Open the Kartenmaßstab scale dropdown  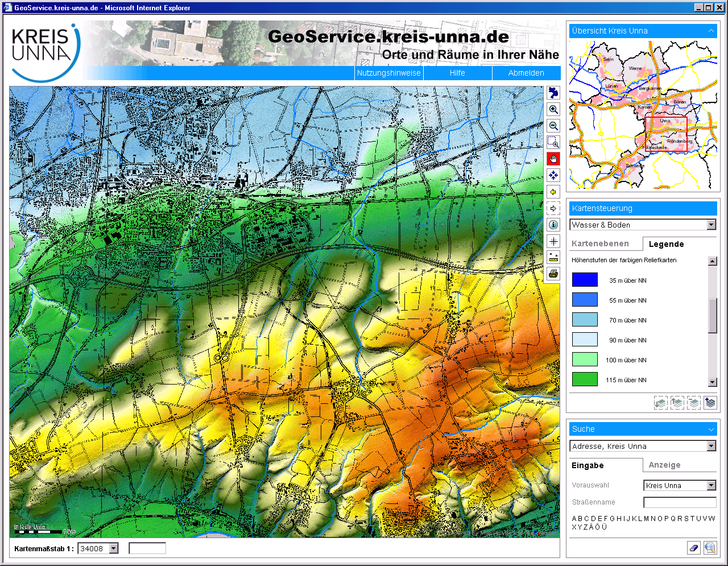click(113, 548)
